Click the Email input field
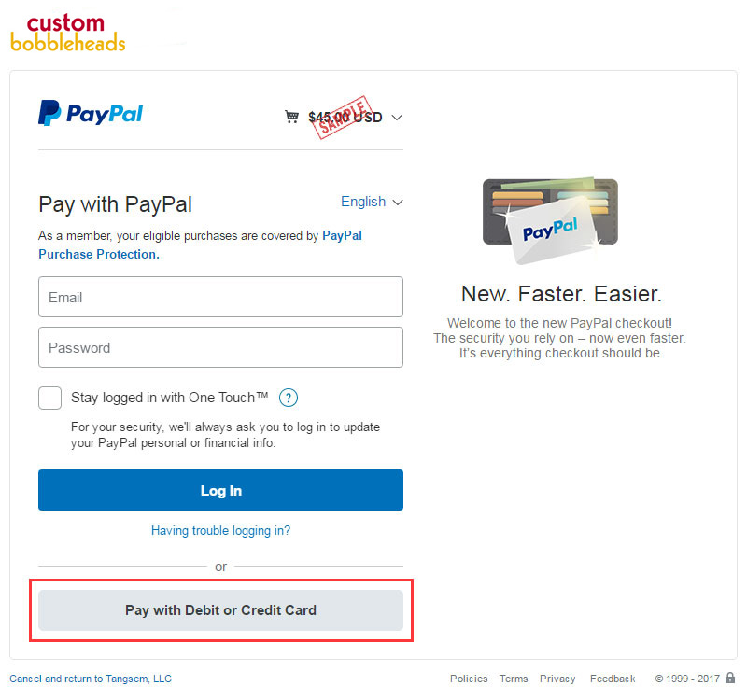Image resolution: width=747 pixels, height=700 pixels. pos(220,297)
